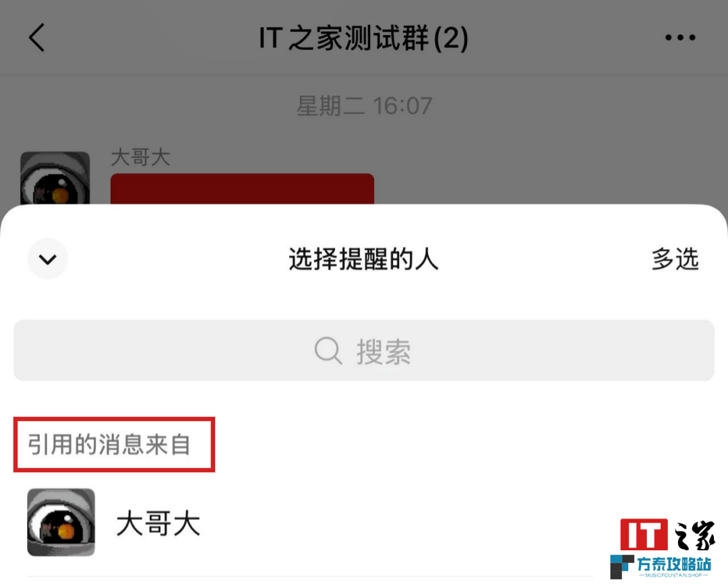Tap the 星期二 16:07 timestamp
Viewport: 728px width, 584px height.
[x=365, y=106]
